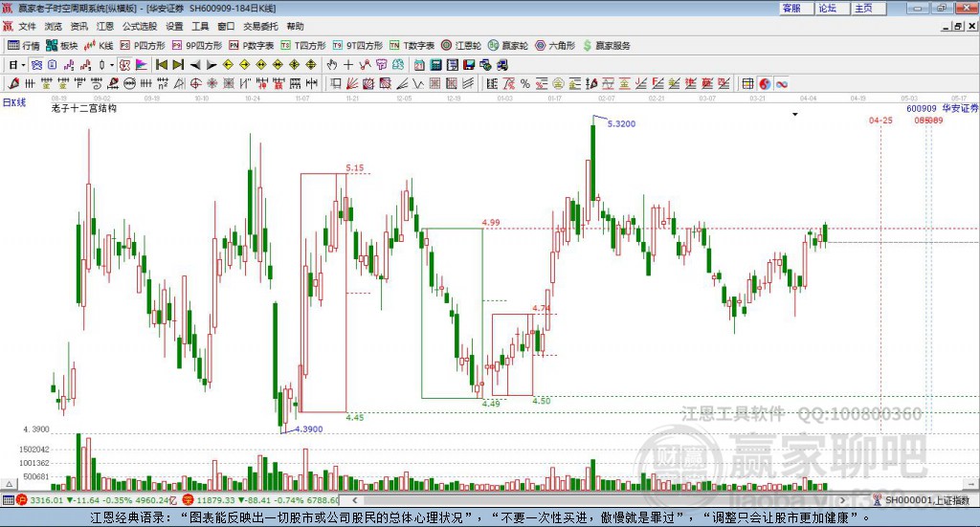Jump to the first bar icon
Image resolution: width=980 pixels, height=527 pixels.
pyautogui.click(x=161, y=65)
